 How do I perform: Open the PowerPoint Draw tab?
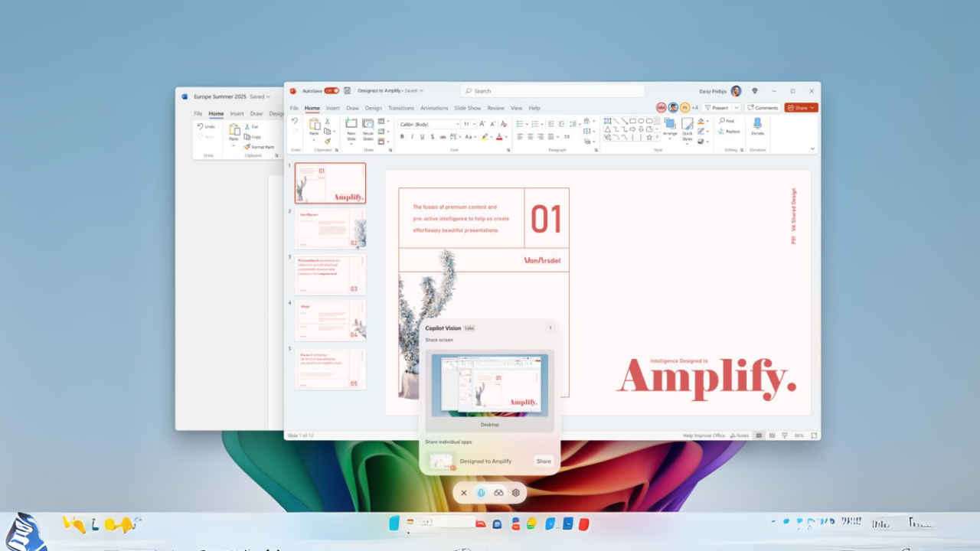coord(352,108)
